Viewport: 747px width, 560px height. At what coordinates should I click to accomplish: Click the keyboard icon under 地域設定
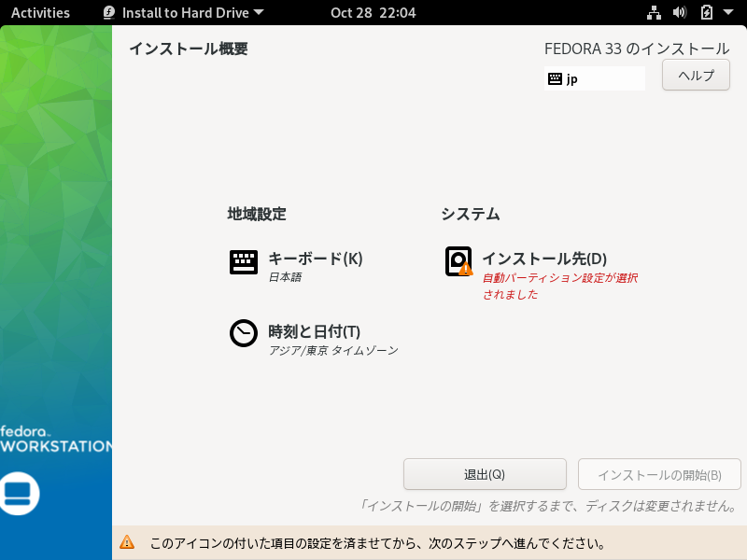(x=244, y=262)
